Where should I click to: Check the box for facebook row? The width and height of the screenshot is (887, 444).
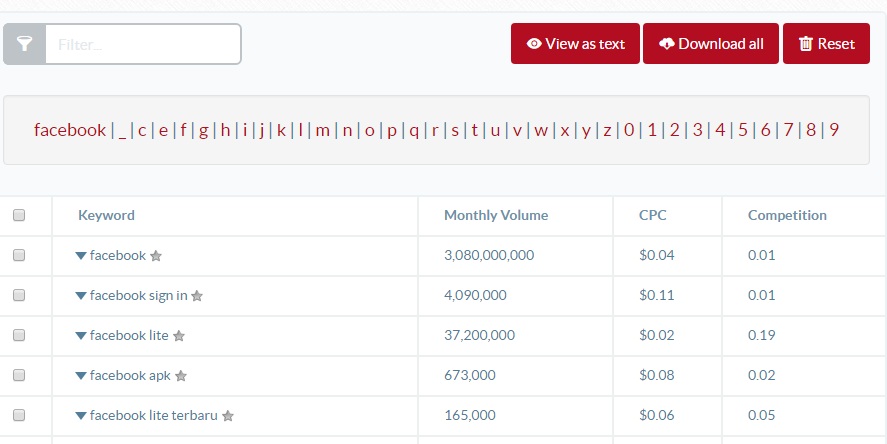click(19, 255)
